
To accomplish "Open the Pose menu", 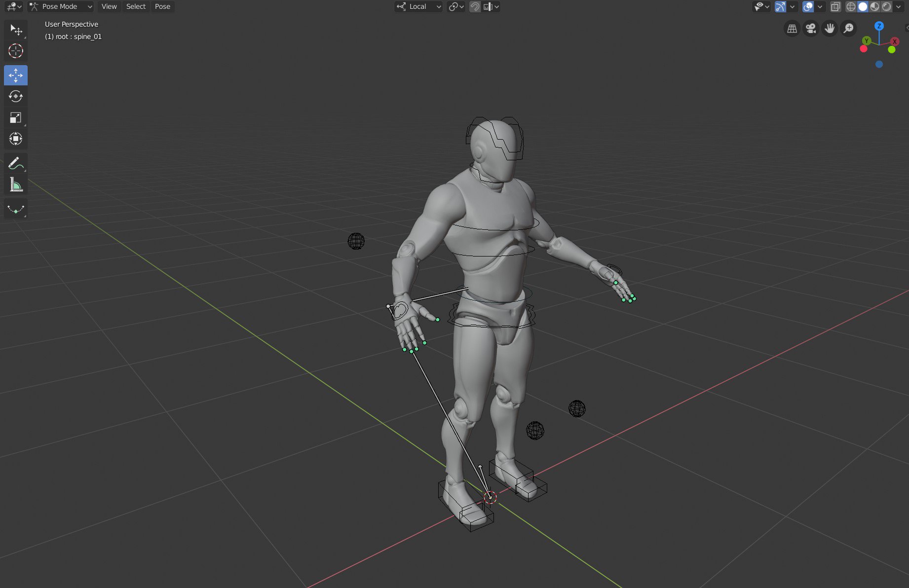I will tap(162, 6).
